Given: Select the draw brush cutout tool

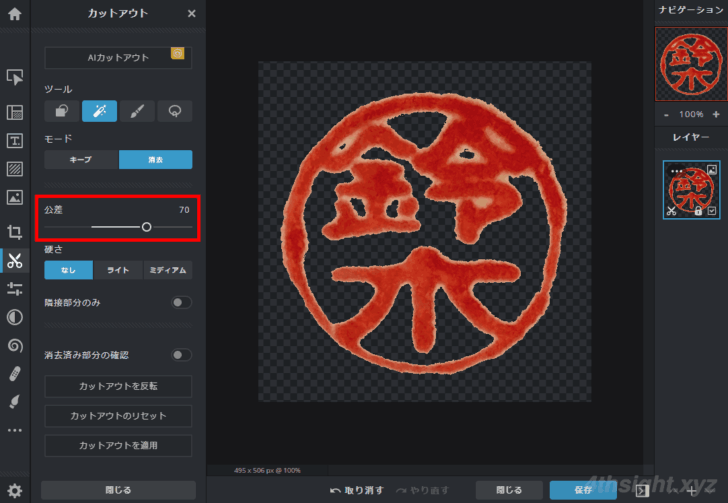Looking at the screenshot, I should 137,111.
